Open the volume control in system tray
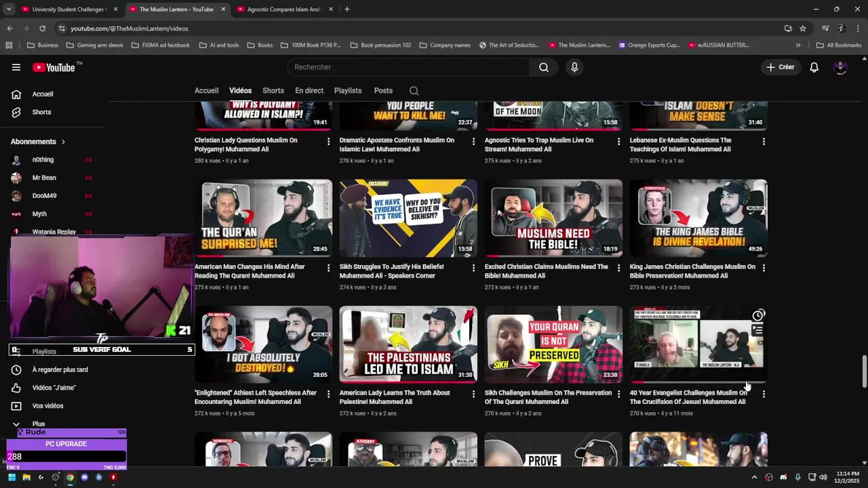 pos(823,477)
